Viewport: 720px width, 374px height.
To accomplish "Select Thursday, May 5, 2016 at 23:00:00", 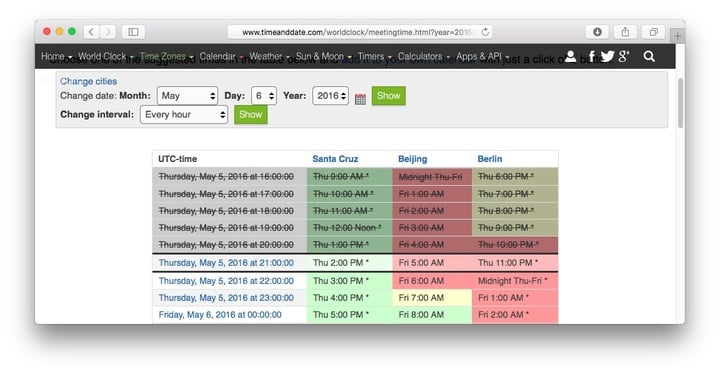I will [x=226, y=298].
